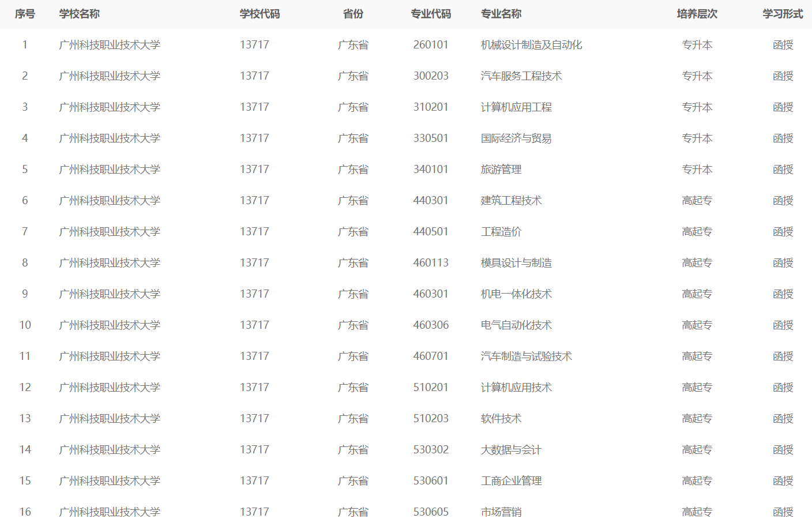Click 高起专 in the 建筑工程技术 row
812x526 pixels.
click(697, 201)
